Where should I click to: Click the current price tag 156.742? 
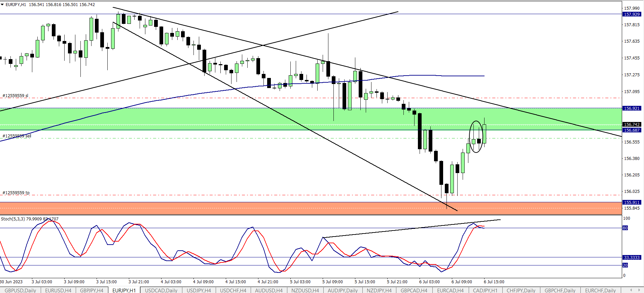(x=632, y=124)
